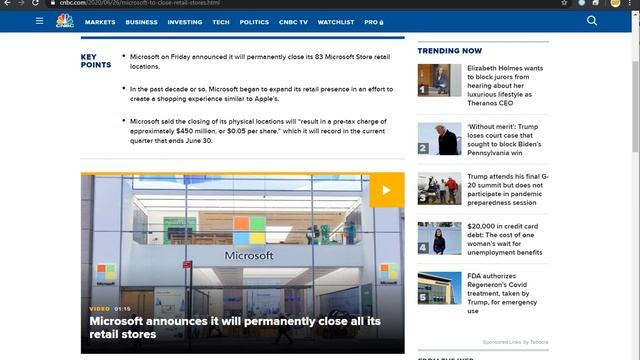Click thumbnail number 3 G-20 photo
Screen dimensions: 640x360
pos(439,189)
